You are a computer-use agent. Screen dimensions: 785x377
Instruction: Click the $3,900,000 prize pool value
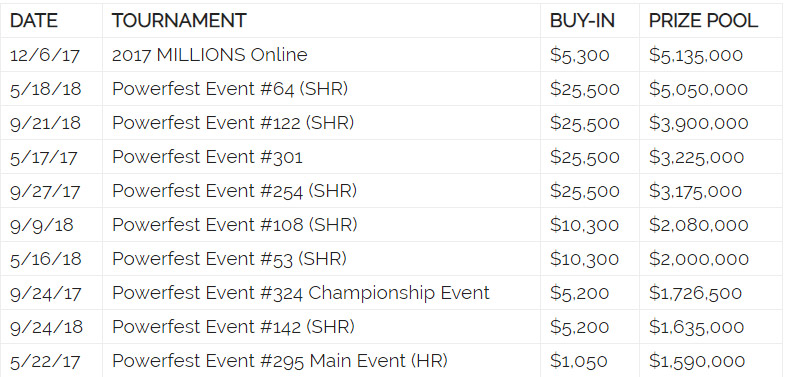(699, 123)
